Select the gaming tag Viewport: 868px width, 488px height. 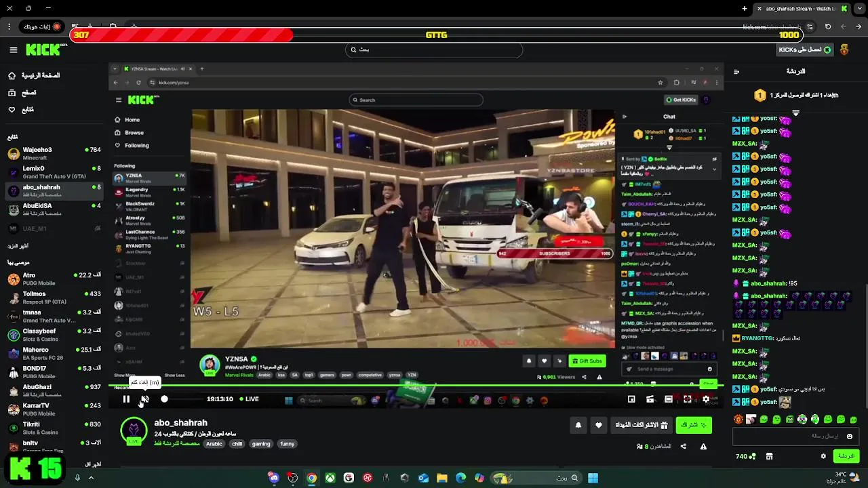pos(261,444)
